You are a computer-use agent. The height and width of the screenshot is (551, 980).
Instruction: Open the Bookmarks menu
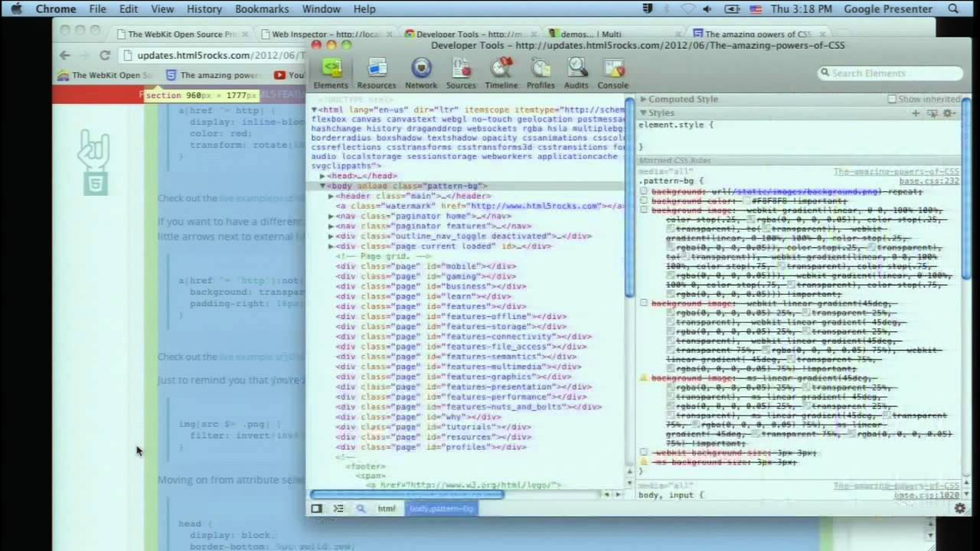pyautogui.click(x=261, y=8)
